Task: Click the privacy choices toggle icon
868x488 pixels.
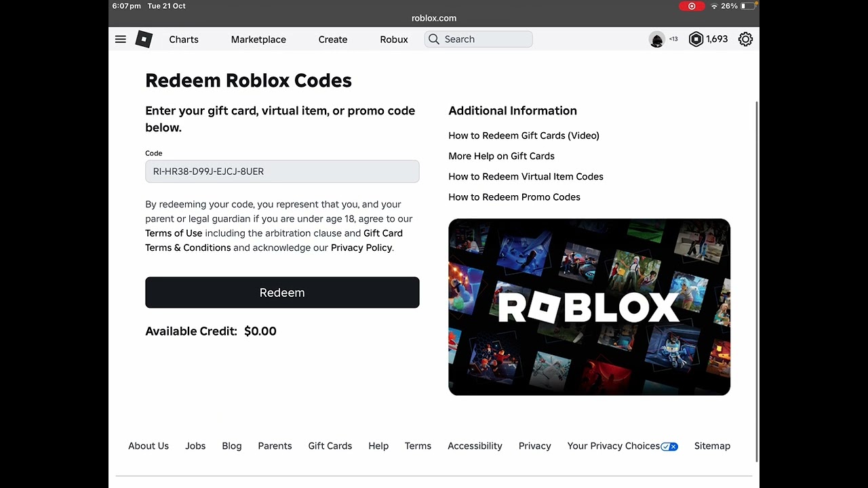Action: tap(669, 446)
